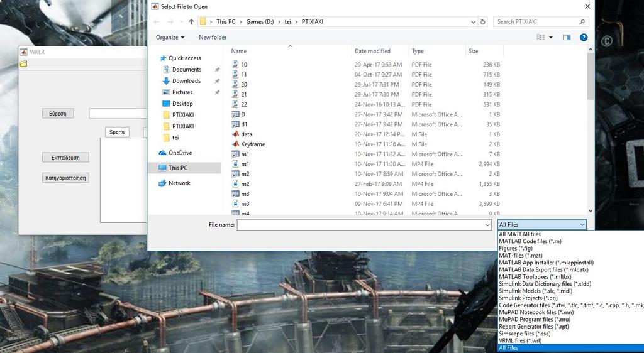The image size is (644, 353).
Task: Open the File name combo dropdown arrow
Action: point(487,225)
